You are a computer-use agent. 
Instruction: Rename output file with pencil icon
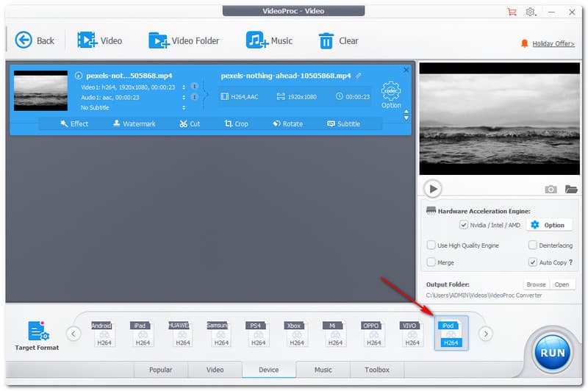(359, 76)
